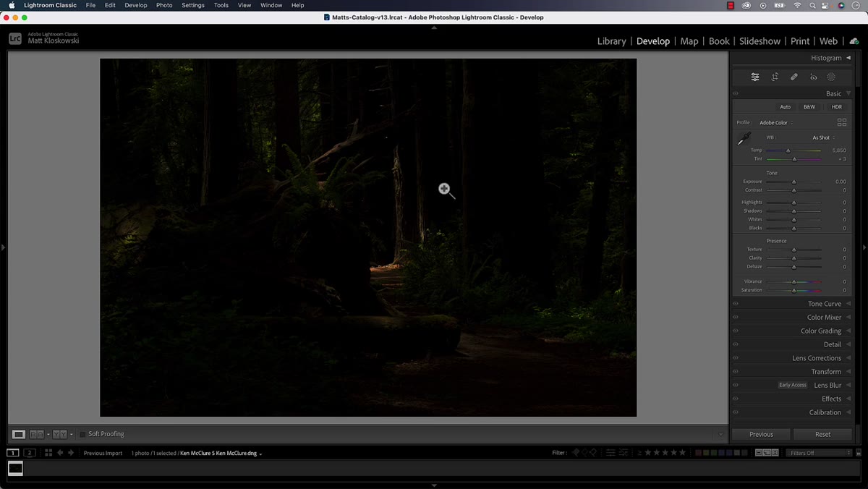Image resolution: width=868 pixels, height=489 pixels.
Task: Open the toolbar content dropdown triangle
Action: (720, 435)
